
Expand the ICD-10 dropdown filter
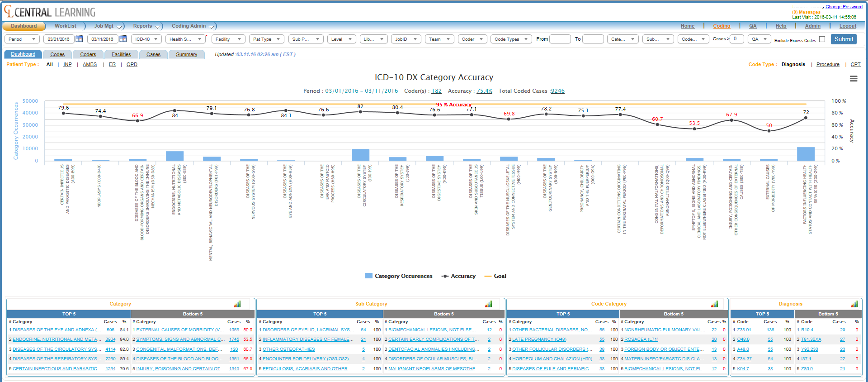[146, 39]
